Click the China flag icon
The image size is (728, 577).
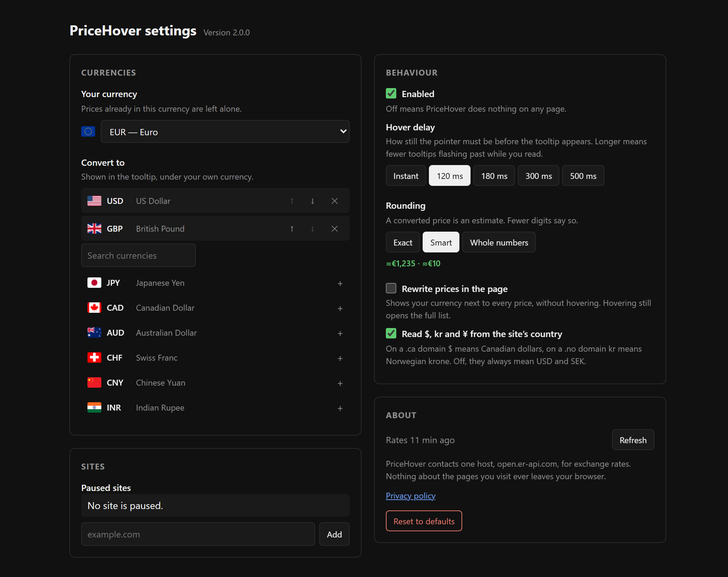click(x=94, y=382)
